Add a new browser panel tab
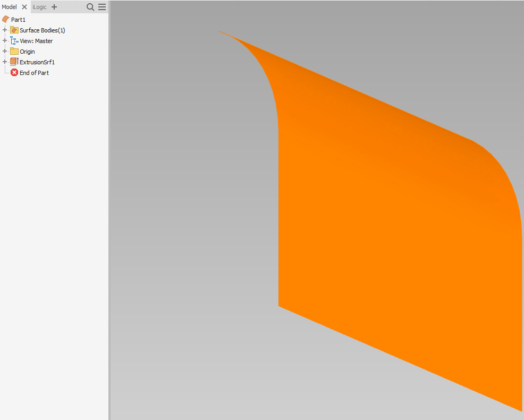Screen dimensions: 524x420 point(54,7)
